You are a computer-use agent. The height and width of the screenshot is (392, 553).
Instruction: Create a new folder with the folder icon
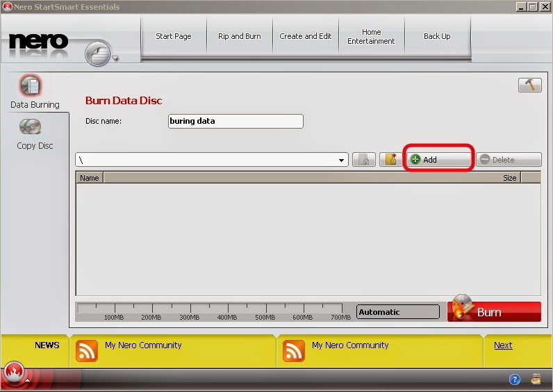pyautogui.click(x=390, y=159)
